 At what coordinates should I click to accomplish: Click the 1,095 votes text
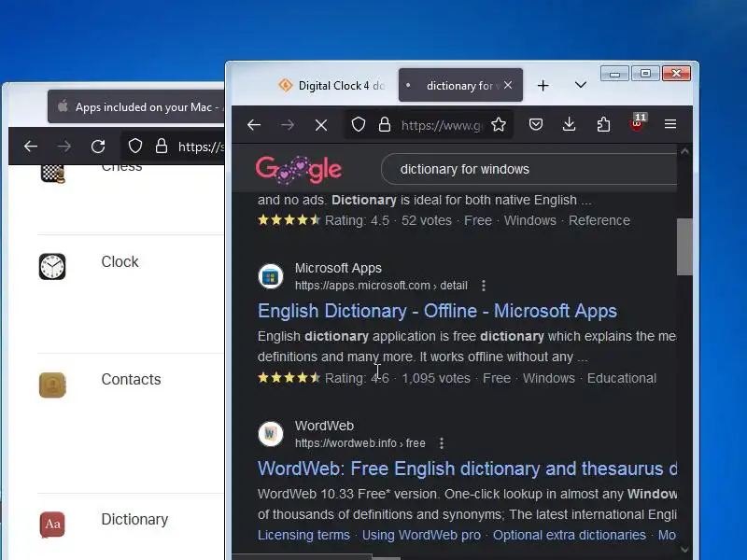(436, 378)
